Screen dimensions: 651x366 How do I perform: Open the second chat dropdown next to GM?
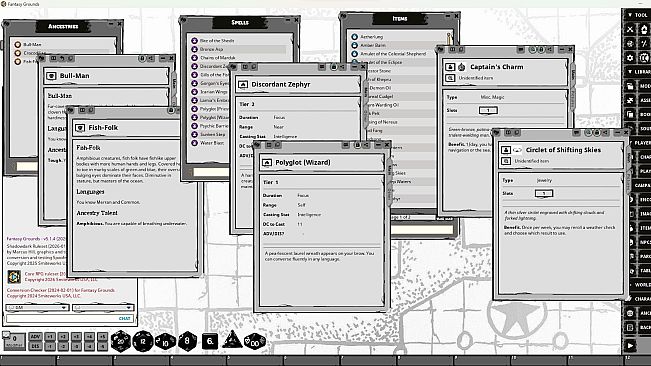click(x=103, y=307)
